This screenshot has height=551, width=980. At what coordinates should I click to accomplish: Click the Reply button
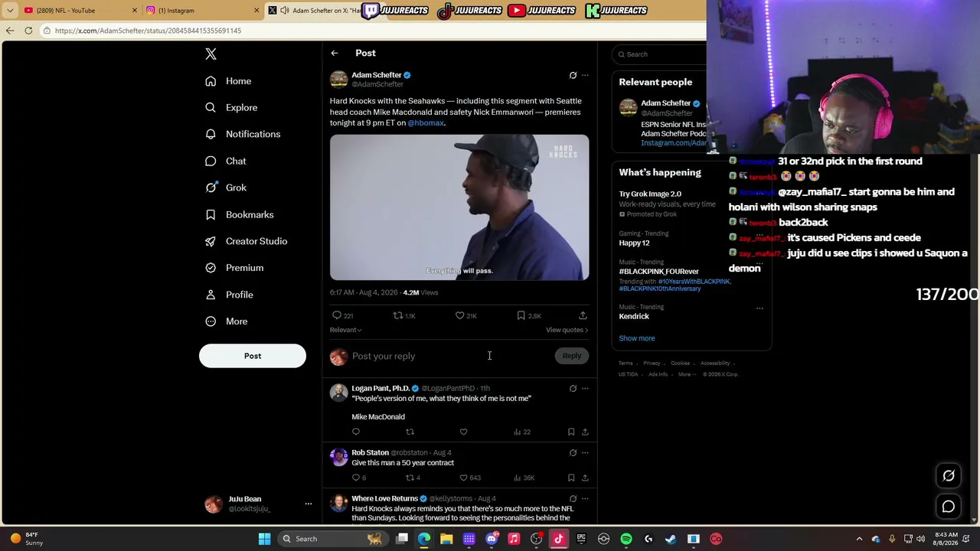pyautogui.click(x=572, y=356)
